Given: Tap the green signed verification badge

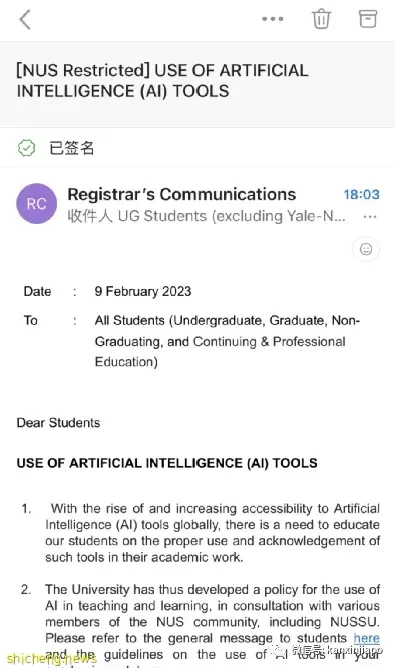Looking at the screenshot, I should click(26, 148).
